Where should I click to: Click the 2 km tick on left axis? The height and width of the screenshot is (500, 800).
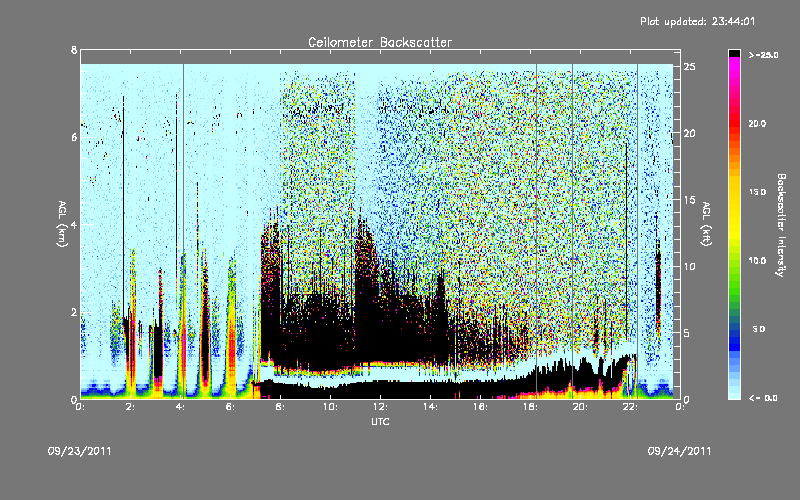click(x=74, y=312)
